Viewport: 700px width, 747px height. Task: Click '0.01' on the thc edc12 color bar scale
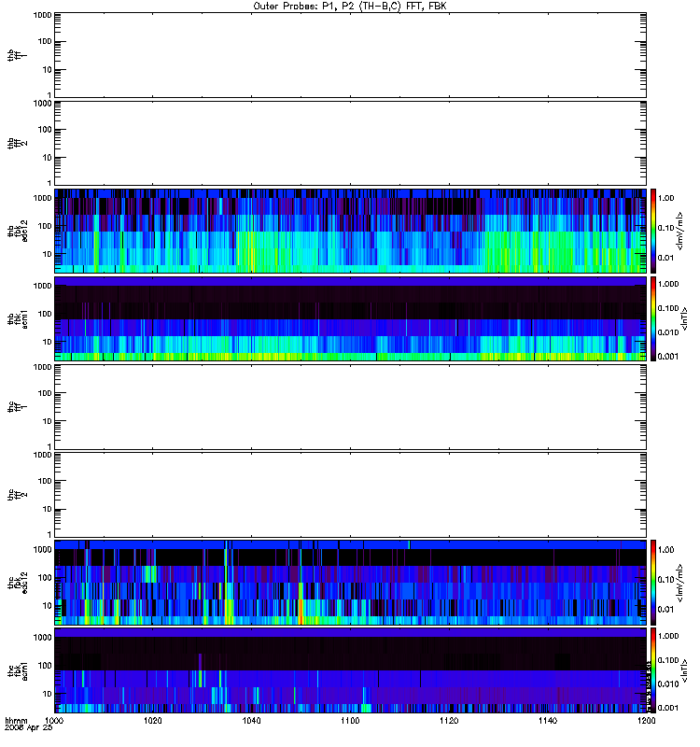click(665, 610)
